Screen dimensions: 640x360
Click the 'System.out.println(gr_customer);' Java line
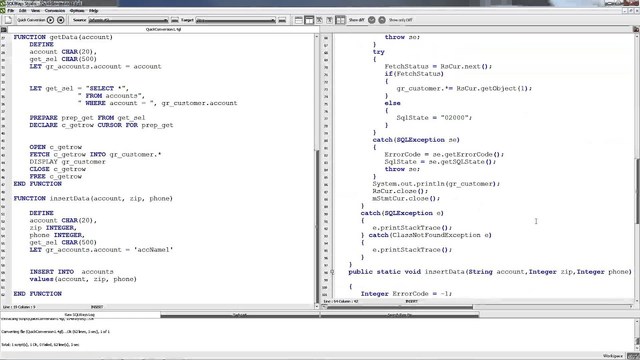click(436, 184)
